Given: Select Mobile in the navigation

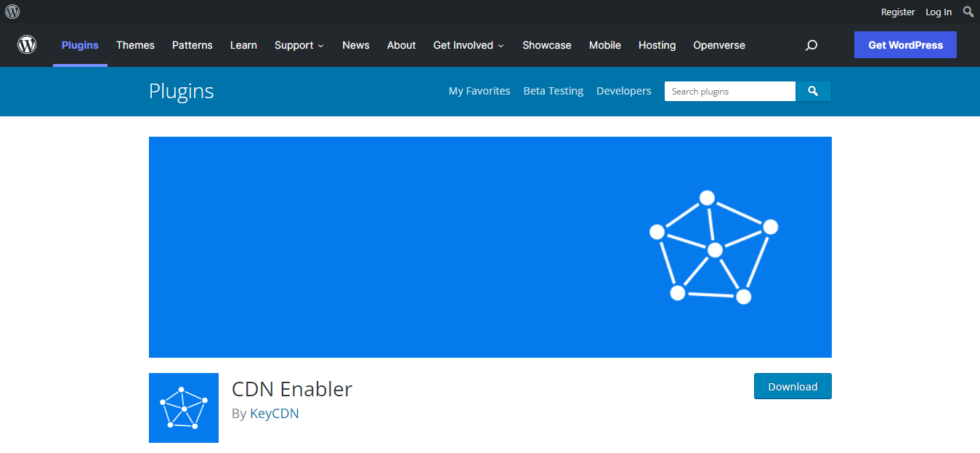Looking at the screenshot, I should point(605,45).
